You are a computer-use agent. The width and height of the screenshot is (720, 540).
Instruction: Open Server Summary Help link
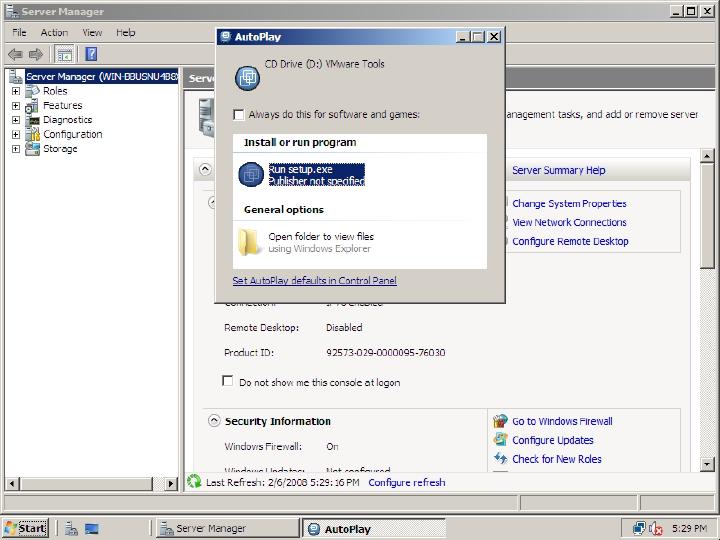[x=558, y=170]
